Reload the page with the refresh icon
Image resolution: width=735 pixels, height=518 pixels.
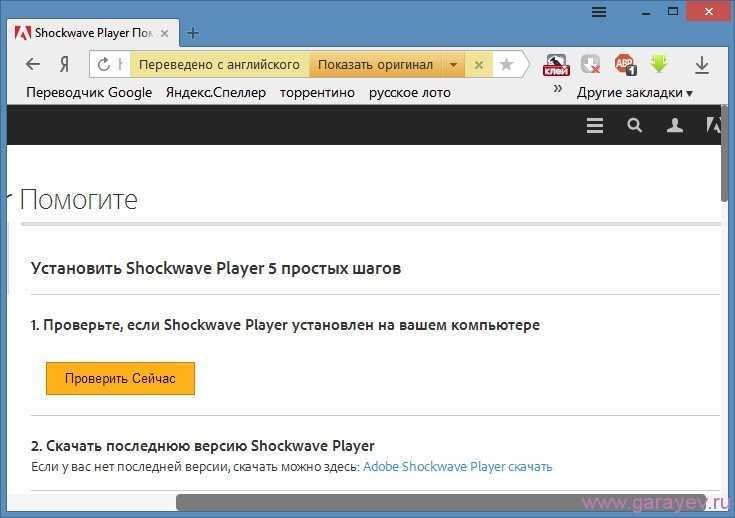pos(104,64)
